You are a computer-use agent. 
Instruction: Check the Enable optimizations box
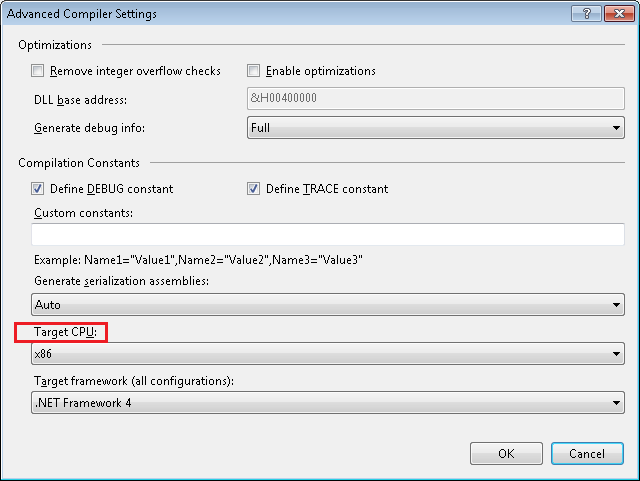pos(254,71)
